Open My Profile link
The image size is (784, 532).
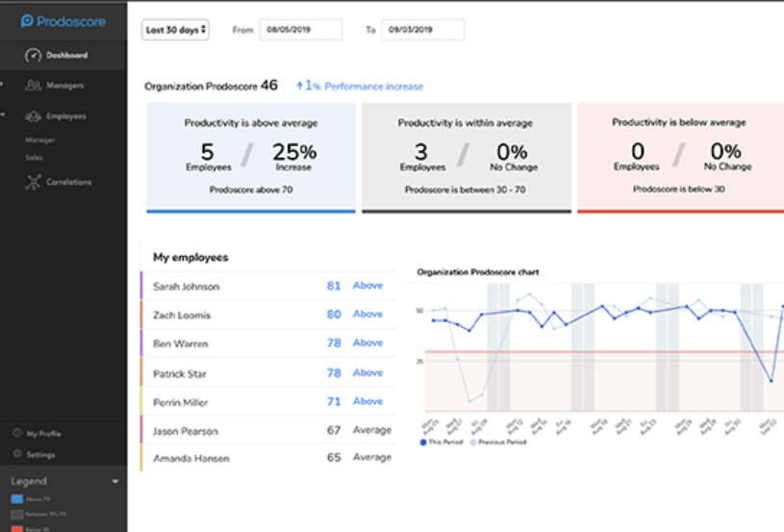tap(43, 434)
